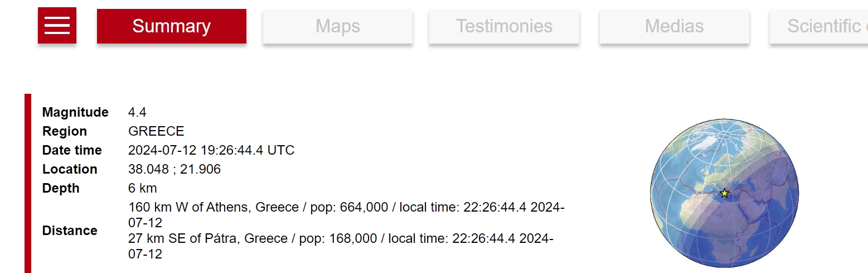Open the hamburger menu

[57, 25]
